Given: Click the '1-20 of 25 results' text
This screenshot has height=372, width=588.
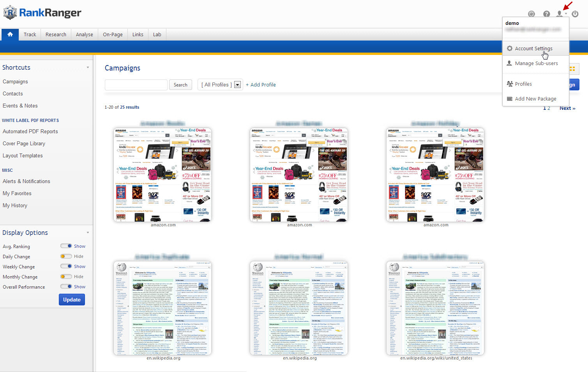Looking at the screenshot, I should [x=122, y=107].
